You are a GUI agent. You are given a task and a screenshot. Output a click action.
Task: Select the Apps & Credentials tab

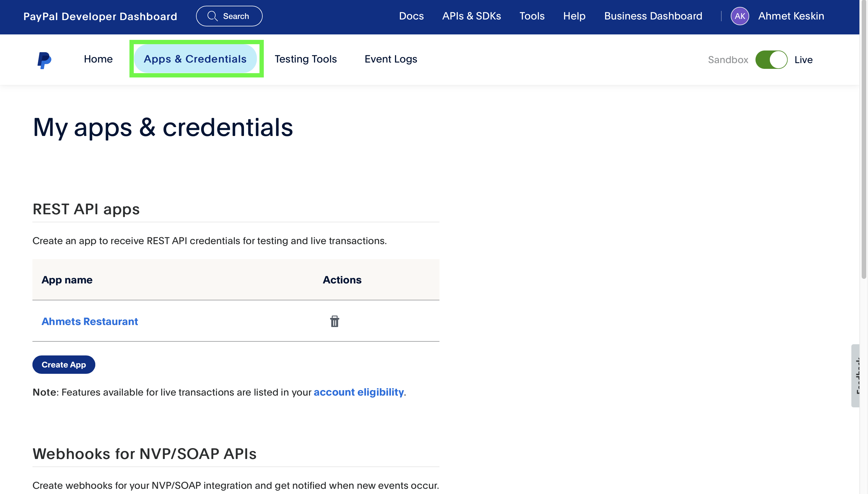coord(195,59)
